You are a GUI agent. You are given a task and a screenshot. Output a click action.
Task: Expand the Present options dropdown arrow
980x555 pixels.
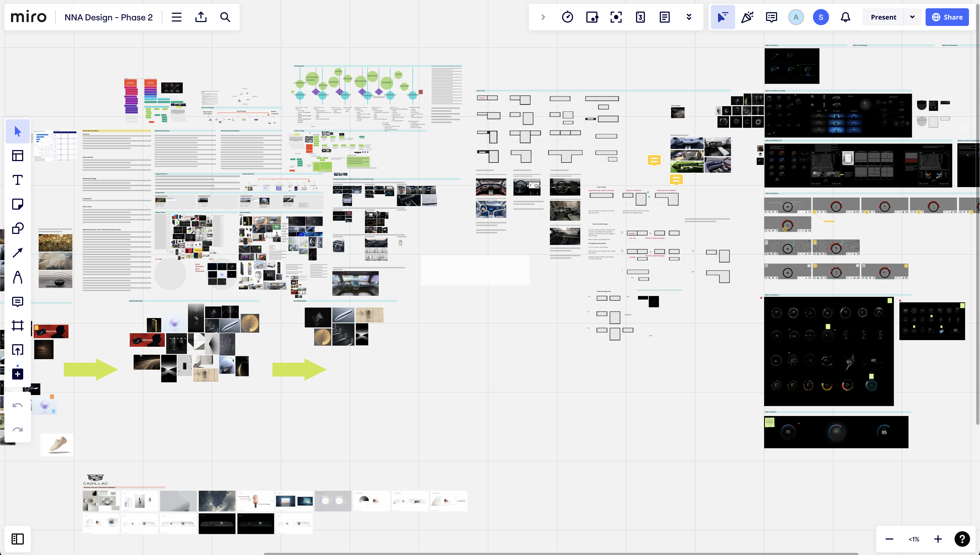tap(912, 17)
